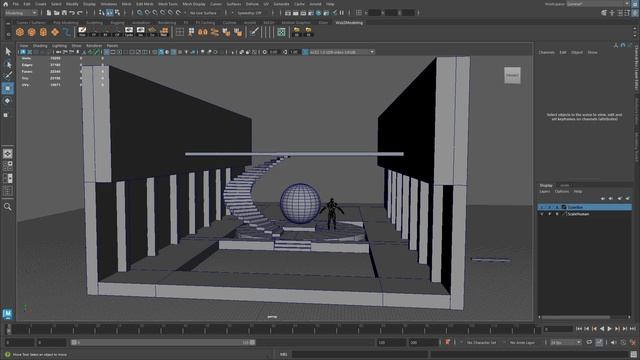640x360 pixels.
Task: Open the Modeling menu set dropdown
Action: pos(20,13)
